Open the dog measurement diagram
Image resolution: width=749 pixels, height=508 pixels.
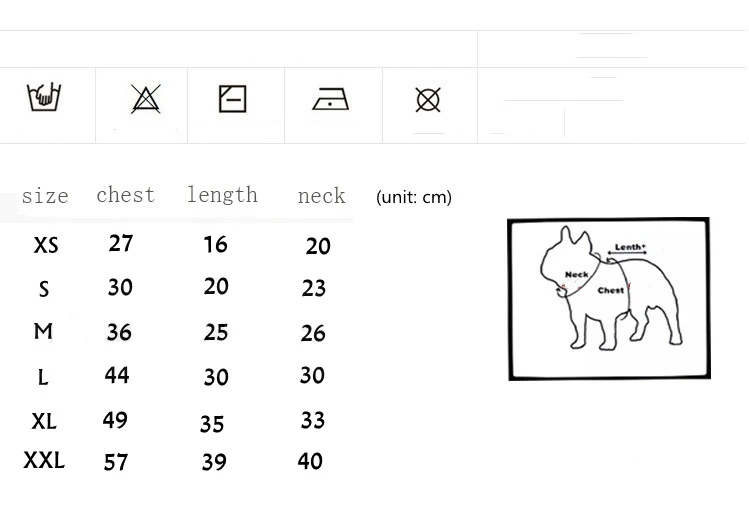(609, 298)
